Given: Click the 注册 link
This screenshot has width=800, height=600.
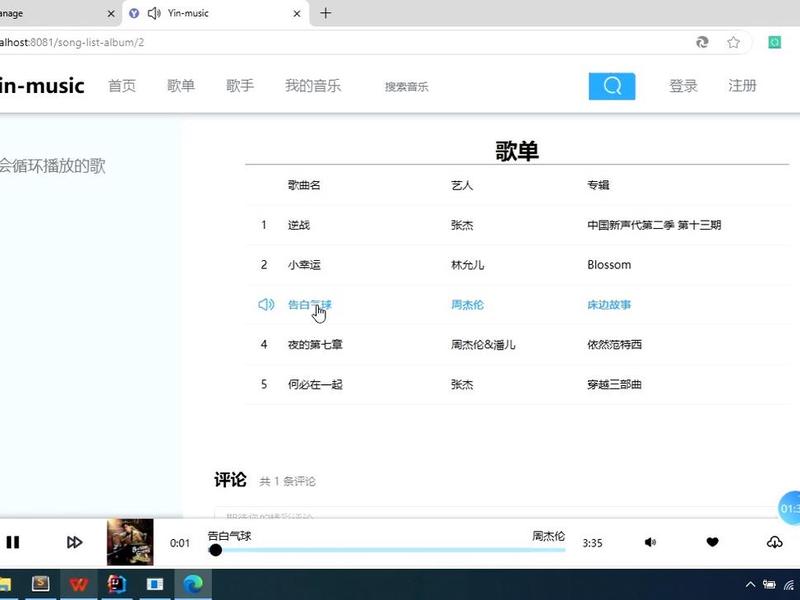Looking at the screenshot, I should coord(742,86).
